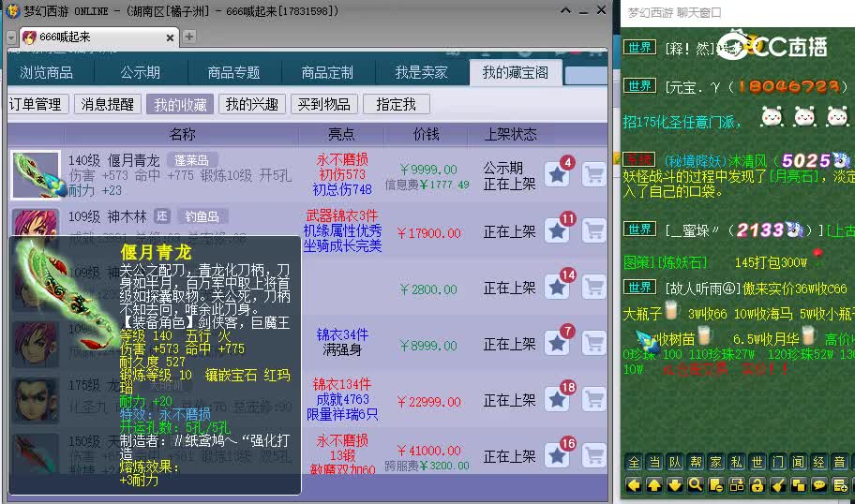
Task: Click price ¥9999.00 in first row
Action: click(428, 170)
